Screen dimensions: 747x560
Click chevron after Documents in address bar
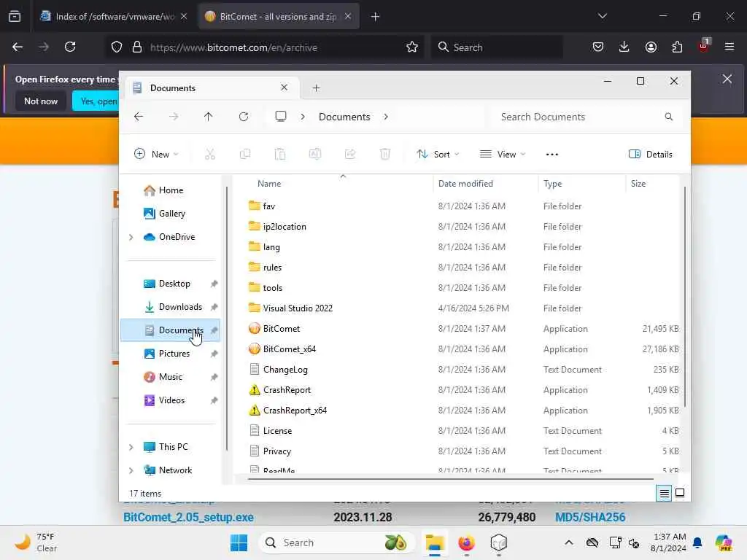(x=386, y=117)
